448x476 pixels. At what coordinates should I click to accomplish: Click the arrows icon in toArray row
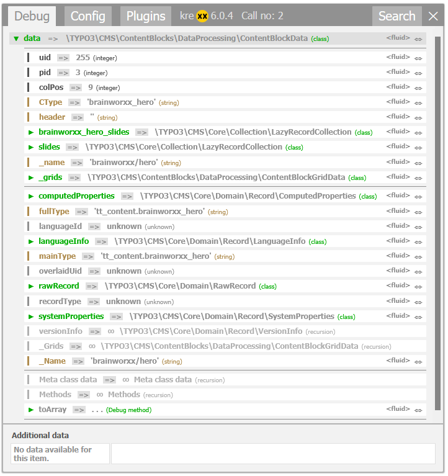click(418, 410)
